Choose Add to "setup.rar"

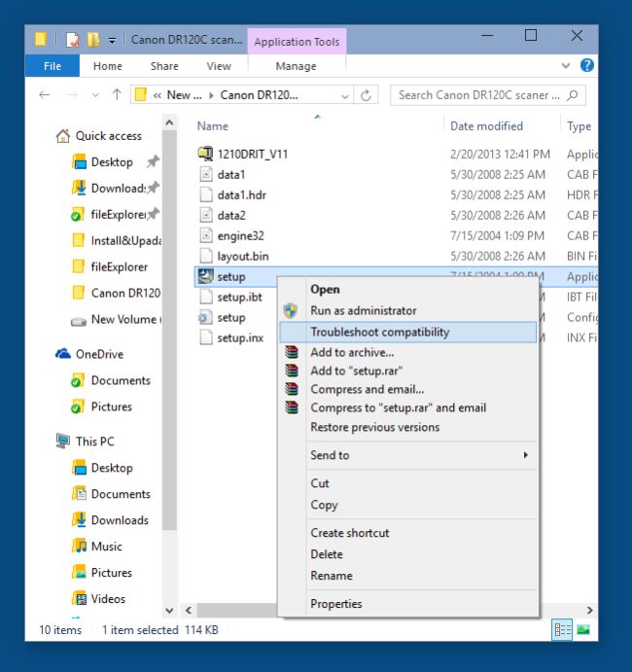pos(408,371)
